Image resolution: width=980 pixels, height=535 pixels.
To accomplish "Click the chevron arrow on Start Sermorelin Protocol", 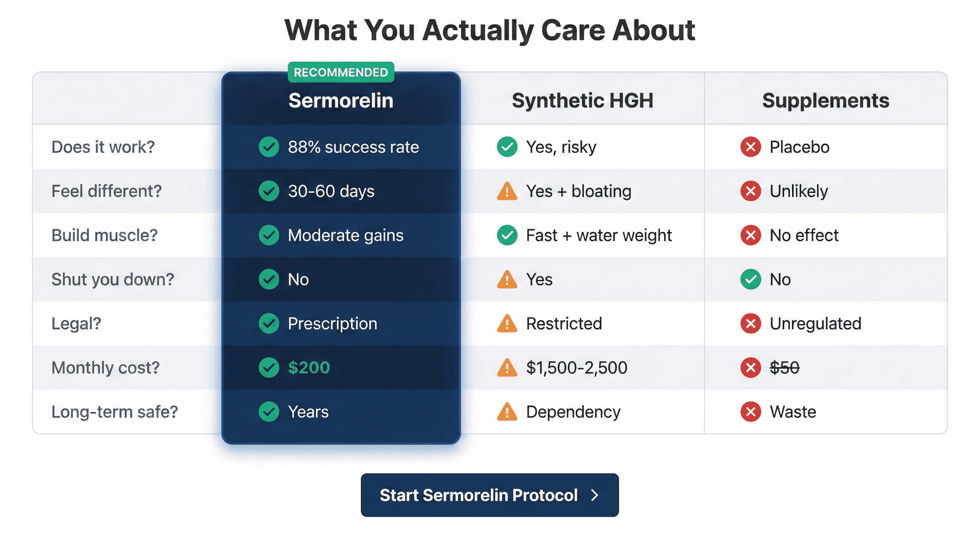I will pos(595,495).
